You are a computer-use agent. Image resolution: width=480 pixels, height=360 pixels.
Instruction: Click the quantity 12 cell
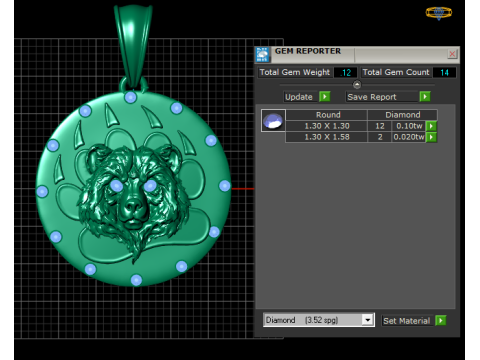[380, 126]
